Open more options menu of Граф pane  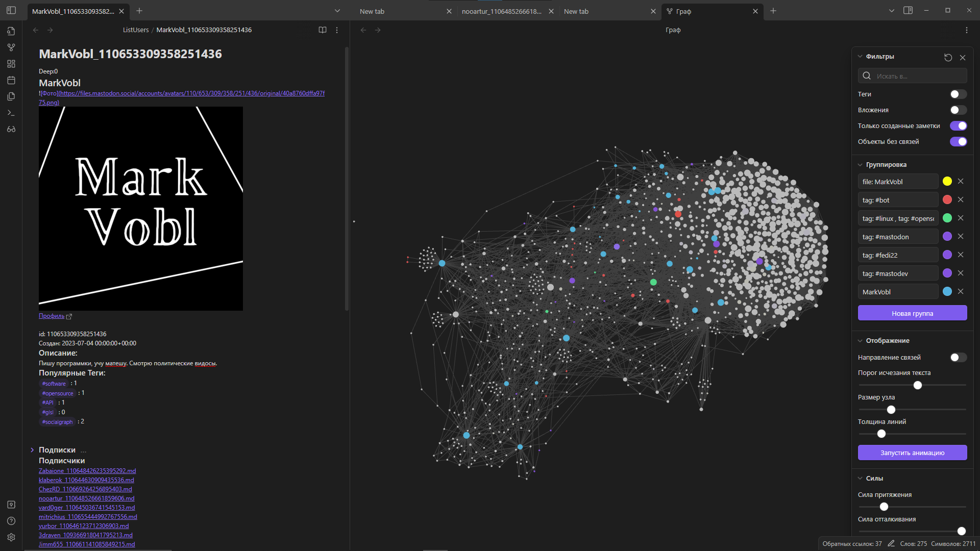point(967,30)
